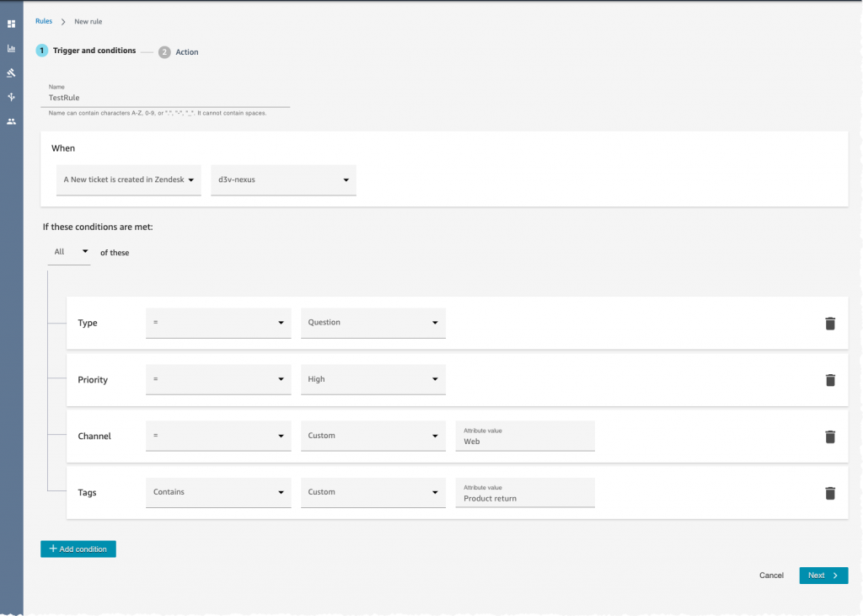Delete the Priority condition with trash icon
The height and width of the screenshot is (616, 863).
point(829,380)
